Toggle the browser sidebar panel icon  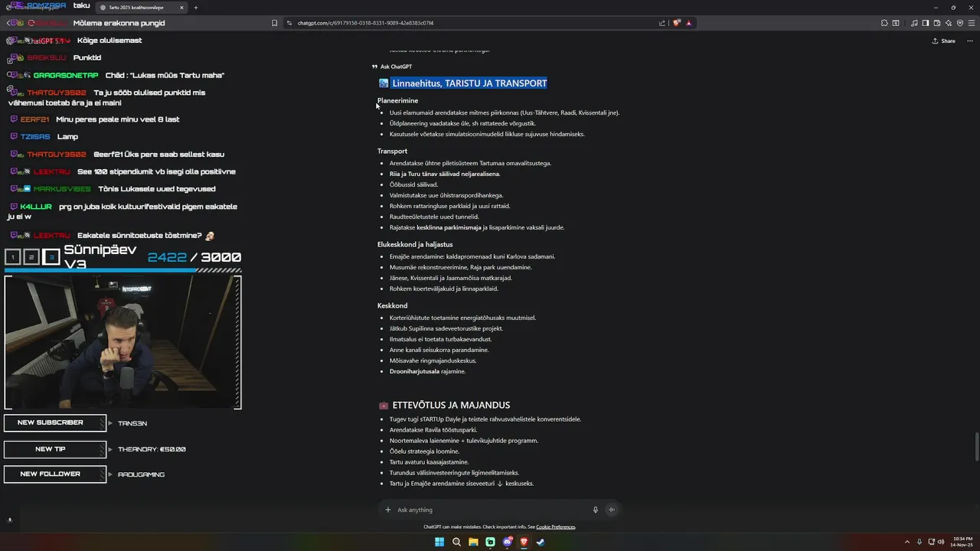point(926,23)
